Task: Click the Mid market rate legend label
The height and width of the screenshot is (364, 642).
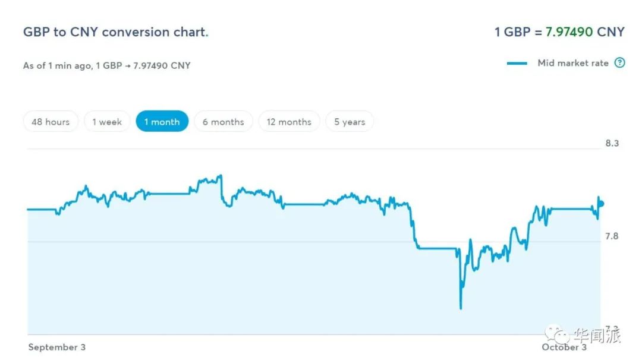Action: 573,63
